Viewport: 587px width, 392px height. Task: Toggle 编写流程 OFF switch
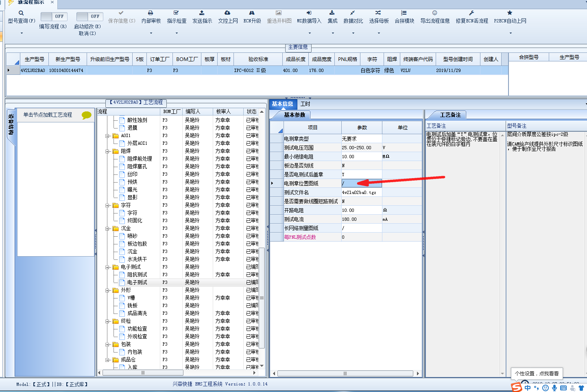point(53,16)
